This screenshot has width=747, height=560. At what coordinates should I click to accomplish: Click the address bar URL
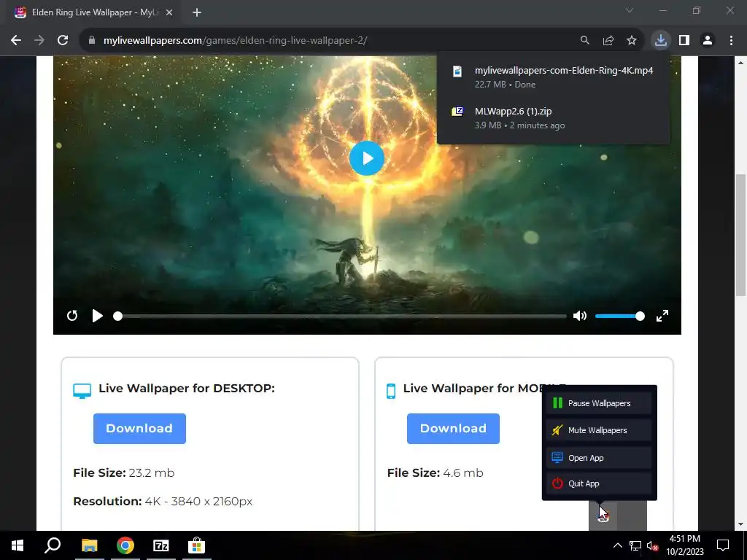pos(236,41)
